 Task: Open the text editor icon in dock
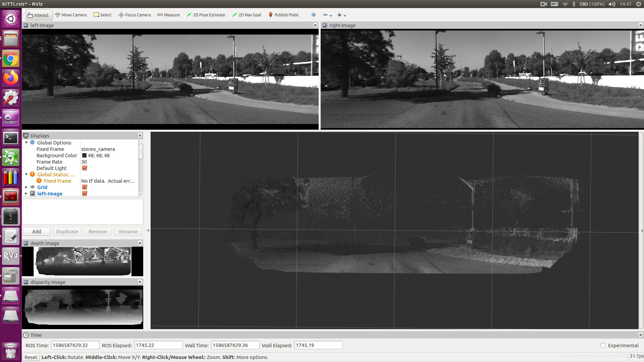pyautogui.click(x=11, y=237)
